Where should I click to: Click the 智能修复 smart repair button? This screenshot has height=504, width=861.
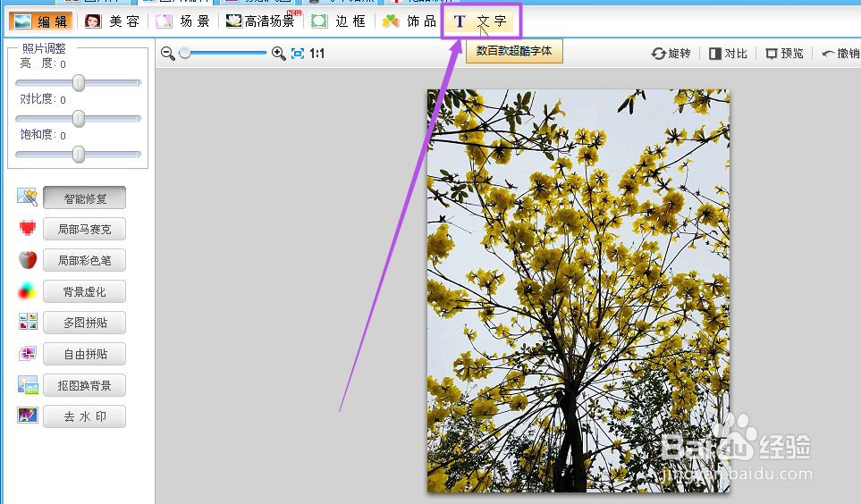click(x=85, y=198)
